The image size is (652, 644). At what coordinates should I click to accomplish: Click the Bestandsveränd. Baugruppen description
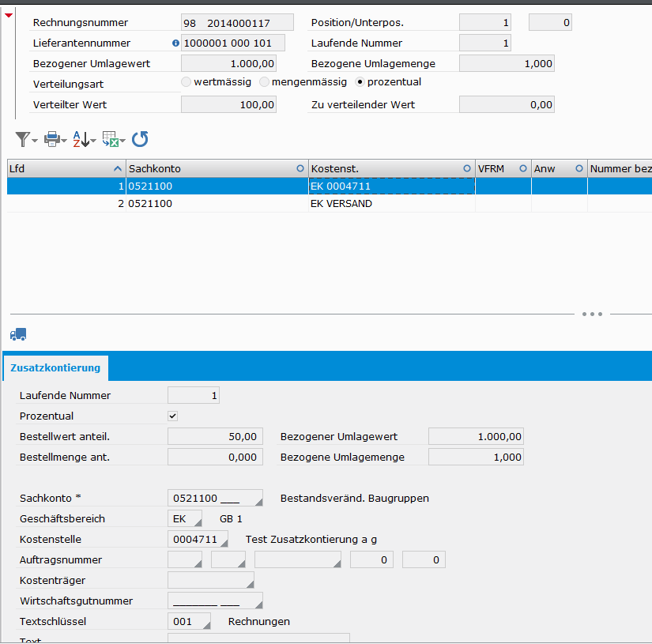(355, 498)
